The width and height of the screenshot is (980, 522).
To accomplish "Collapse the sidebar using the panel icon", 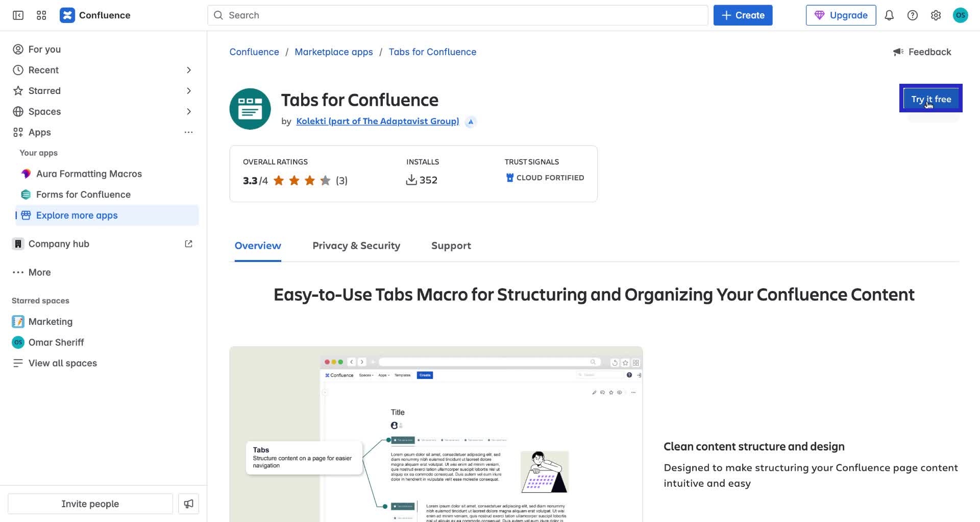I will click(17, 15).
